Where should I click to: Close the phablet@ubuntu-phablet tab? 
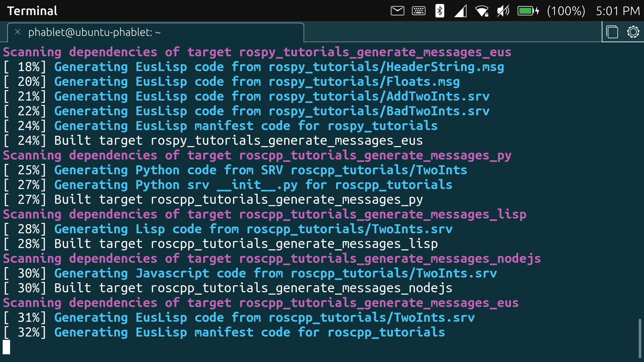pos(18,32)
